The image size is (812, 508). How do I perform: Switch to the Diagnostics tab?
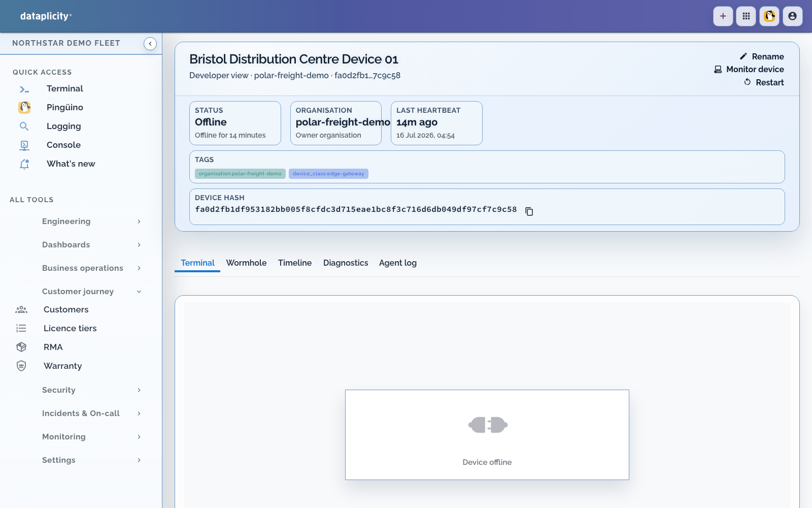(346, 263)
